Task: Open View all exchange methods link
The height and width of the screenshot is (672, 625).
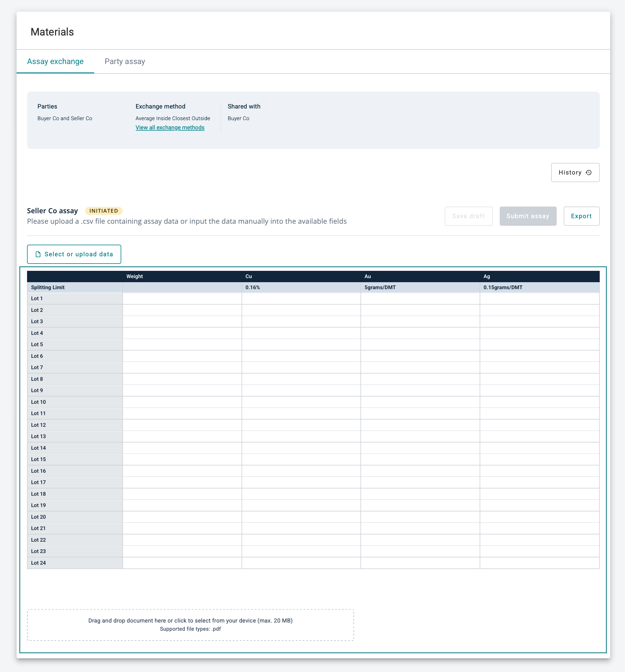Action: pos(170,127)
